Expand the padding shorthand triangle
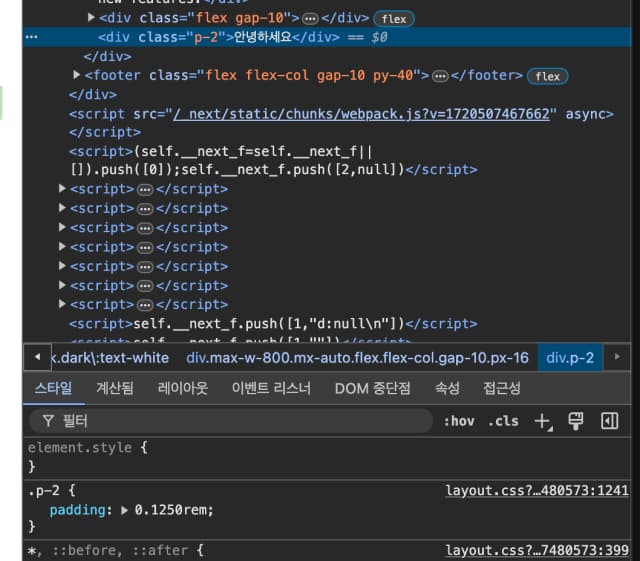This screenshot has height=561, width=640. pyautogui.click(x=124, y=510)
